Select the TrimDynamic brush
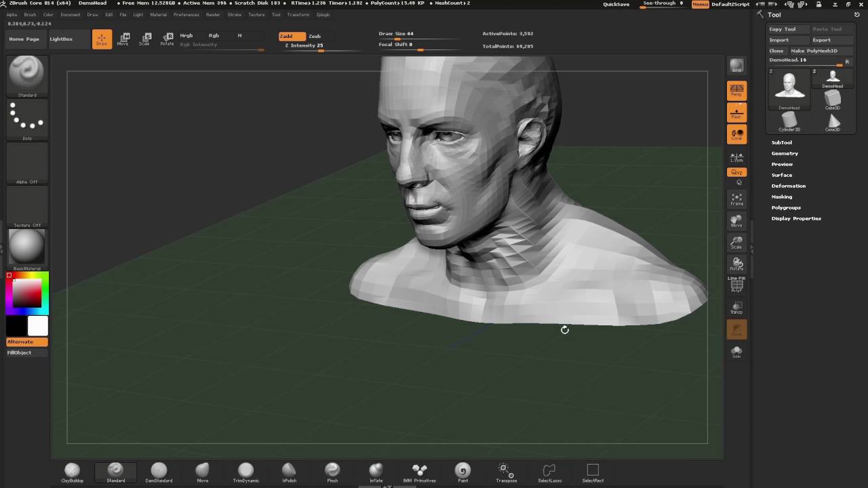 [x=245, y=472]
